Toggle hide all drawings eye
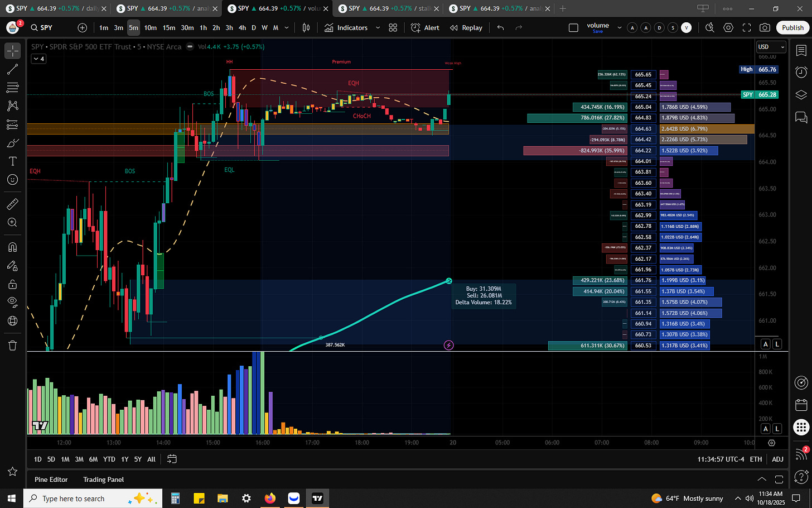Screen dimensions: 812x508 click(12, 303)
